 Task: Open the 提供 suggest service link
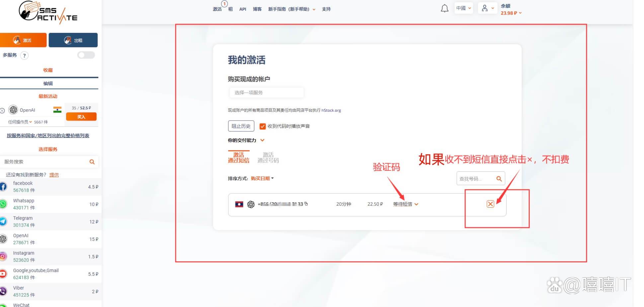point(54,175)
